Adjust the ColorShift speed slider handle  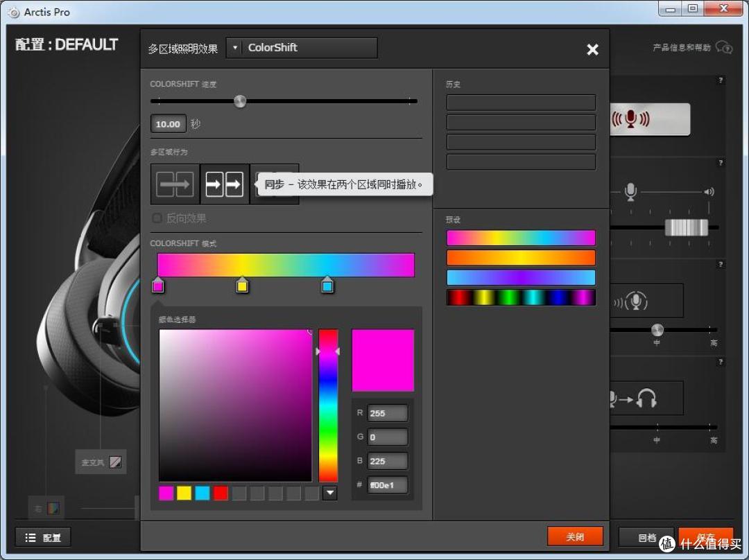click(x=240, y=101)
